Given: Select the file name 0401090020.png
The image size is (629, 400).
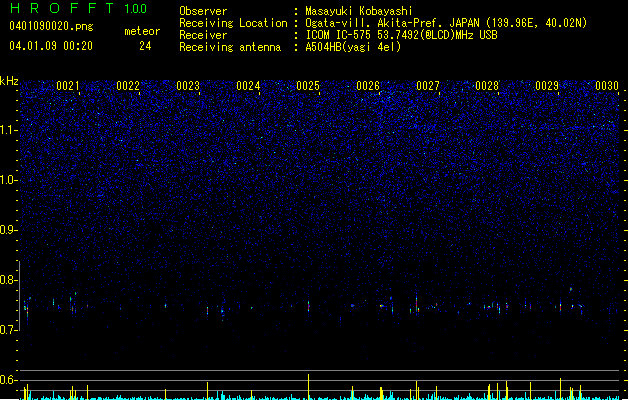Looking at the screenshot, I should point(51,26).
